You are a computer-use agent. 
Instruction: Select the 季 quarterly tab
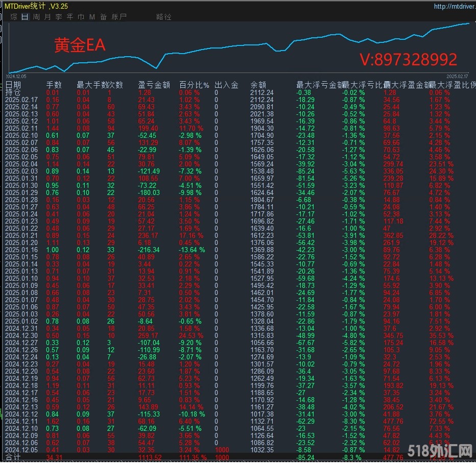pyautogui.click(x=59, y=17)
